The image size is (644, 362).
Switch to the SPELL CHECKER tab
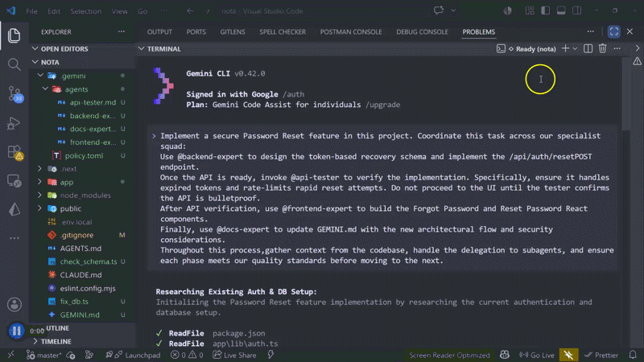[283, 31]
